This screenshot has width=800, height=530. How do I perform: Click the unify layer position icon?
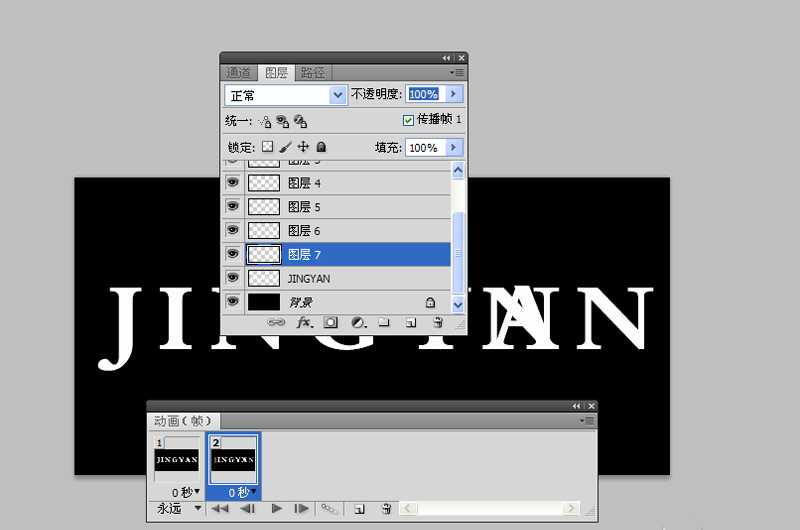coord(265,121)
